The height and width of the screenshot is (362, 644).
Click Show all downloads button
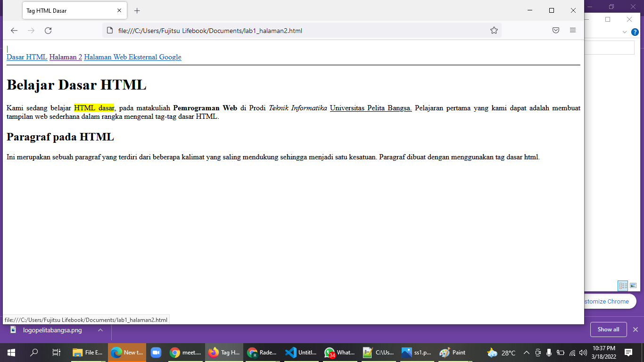point(608,329)
